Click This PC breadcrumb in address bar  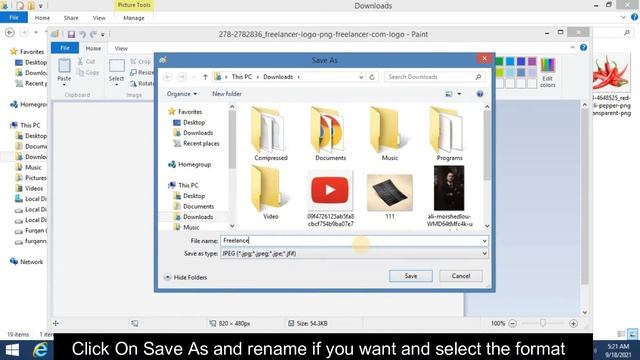pyautogui.click(x=242, y=77)
